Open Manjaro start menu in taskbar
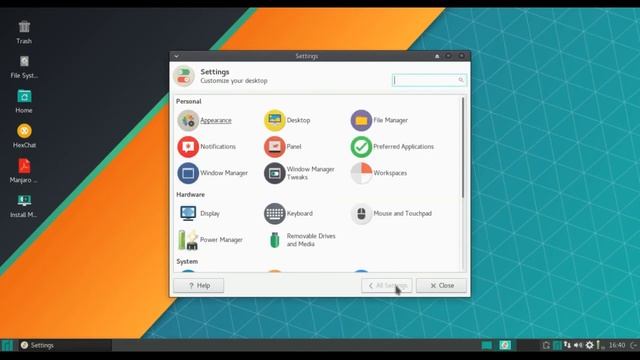Image resolution: width=640 pixels, height=360 pixels. coord(8,345)
